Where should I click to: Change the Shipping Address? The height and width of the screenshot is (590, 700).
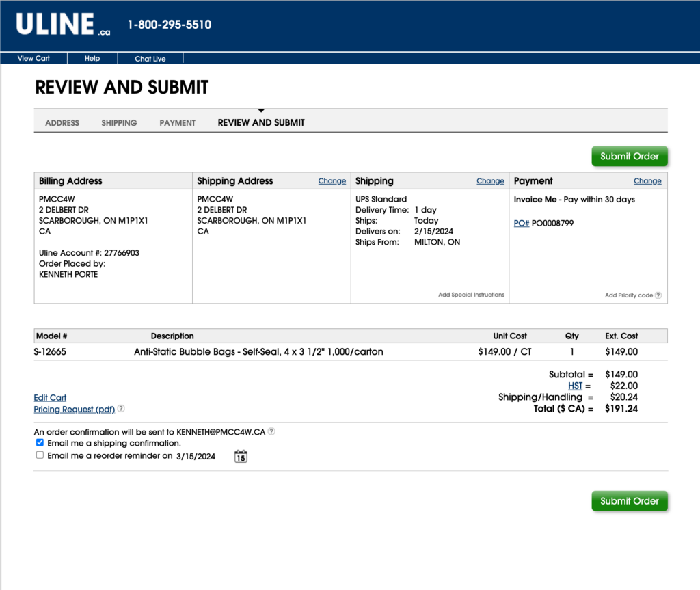pyautogui.click(x=332, y=181)
